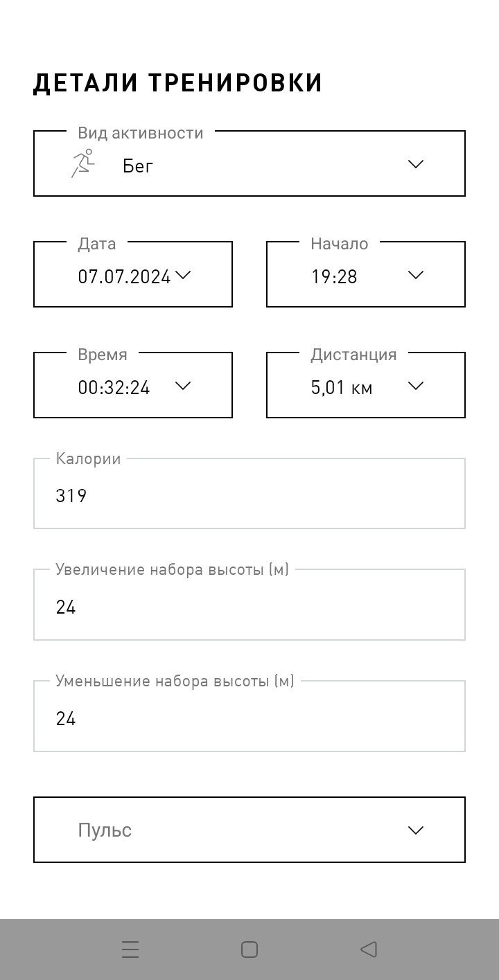Open the Время duration chevron
Screen dimensions: 499x980
pos(183,386)
